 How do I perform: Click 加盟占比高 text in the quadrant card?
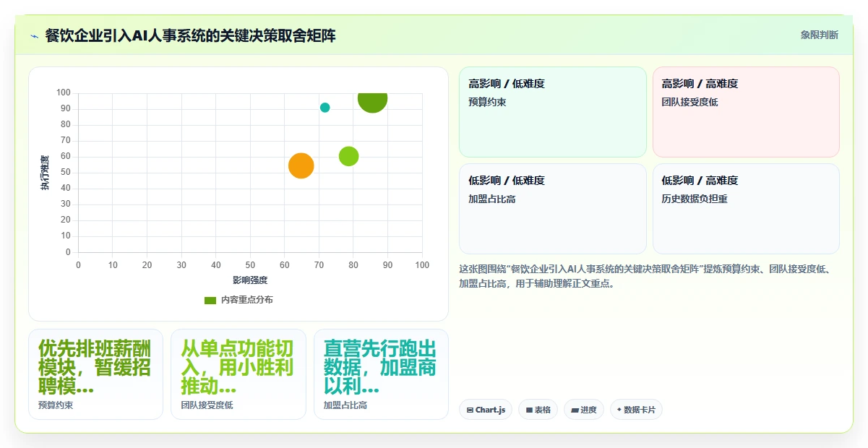pos(492,199)
